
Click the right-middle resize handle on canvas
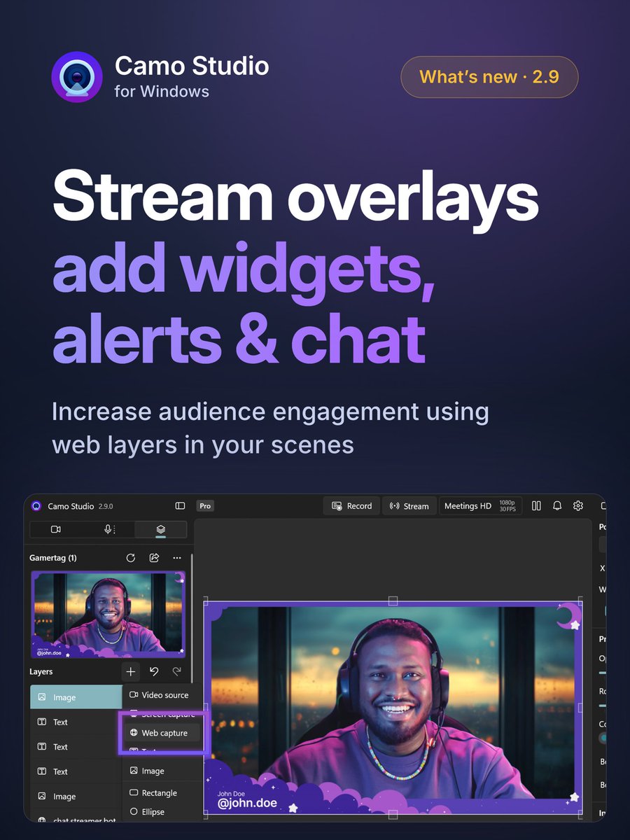pyautogui.click(x=579, y=708)
